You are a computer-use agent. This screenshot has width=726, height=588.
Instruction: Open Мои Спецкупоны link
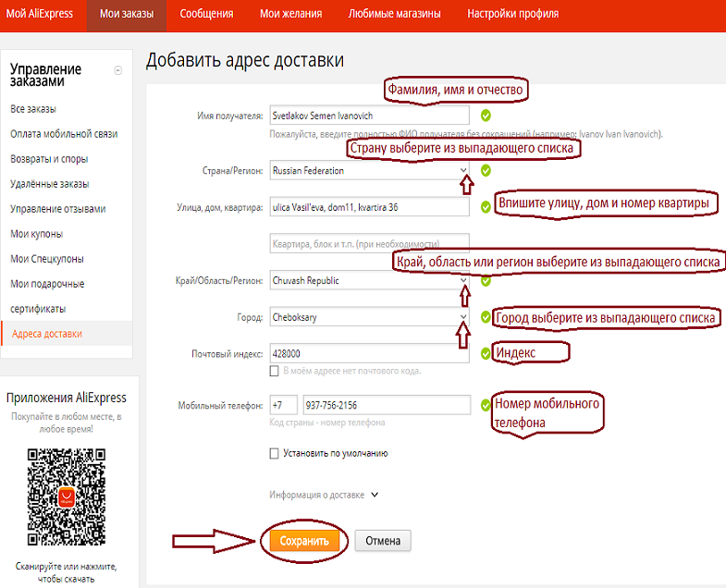47,259
